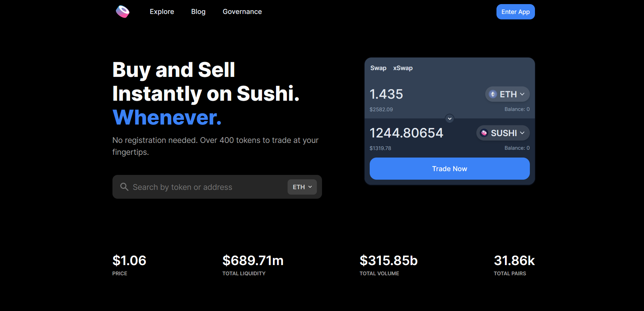
Task: Open the ETH token selector dropdown
Action: click(507, 94)
